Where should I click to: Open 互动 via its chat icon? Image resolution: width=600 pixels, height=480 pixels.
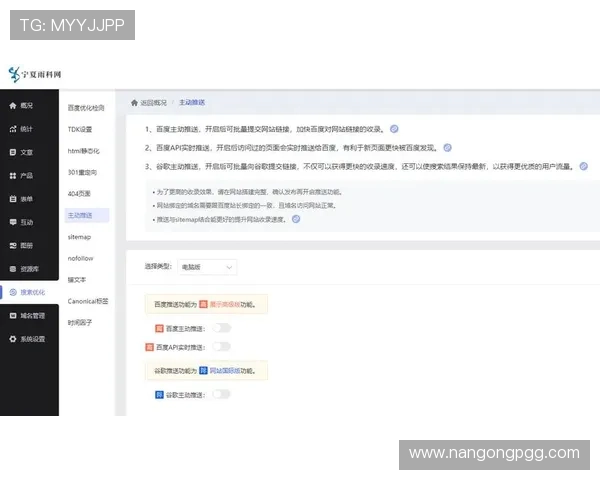pos(13,222)
